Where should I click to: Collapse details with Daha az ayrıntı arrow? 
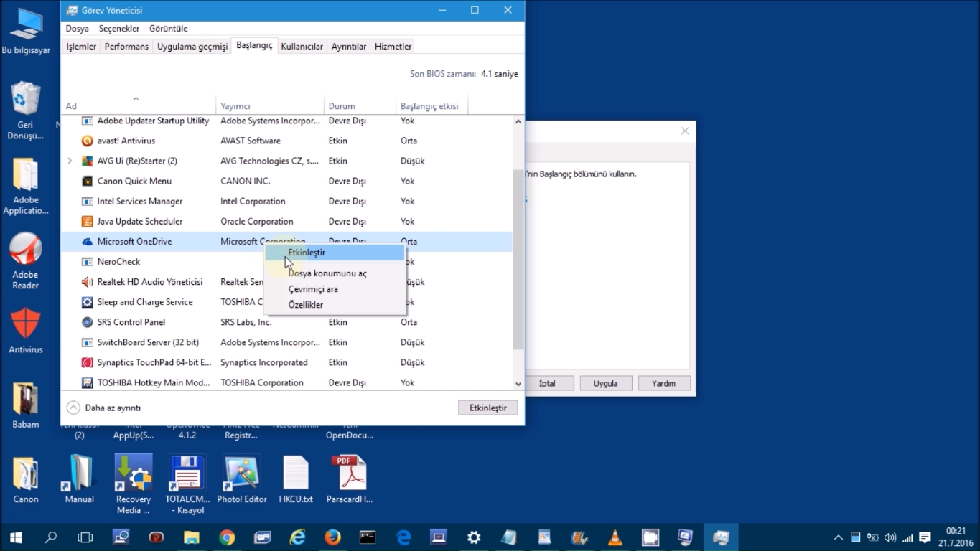coord(73,408)
